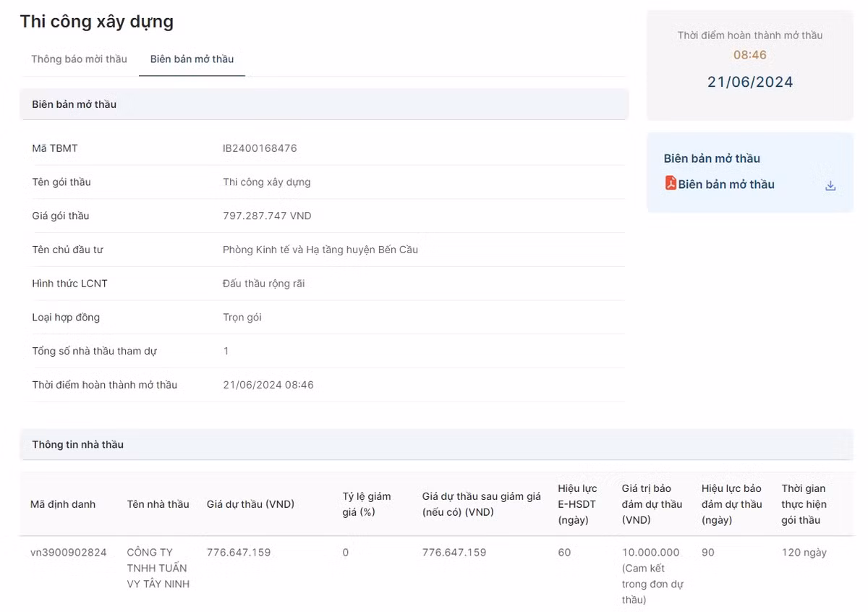Select the Biên bản mở thầu tab
Viewport: 868px width, 612px height.
point(192,59)
